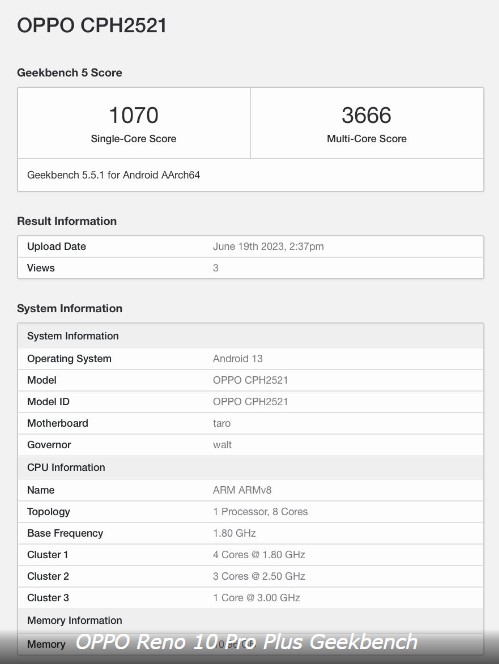Click the Views label
The width and height of the screenshot is (499, 664).
41,268
